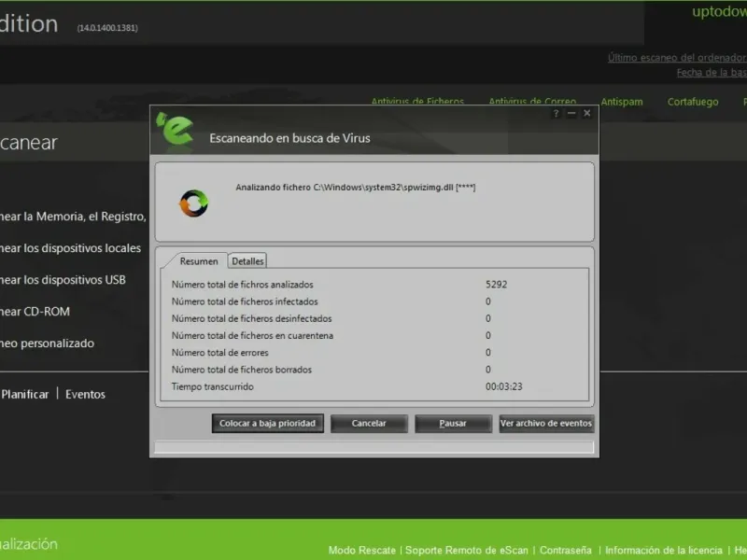747x560 pixels.
Task: Select scan dispositivos USB option
Action: tap(63, 280)
